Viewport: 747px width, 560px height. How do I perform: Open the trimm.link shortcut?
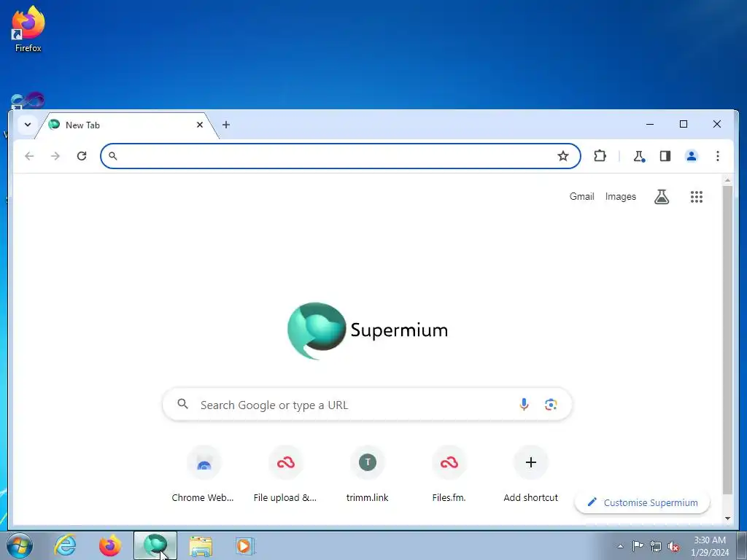click(368, 475)
